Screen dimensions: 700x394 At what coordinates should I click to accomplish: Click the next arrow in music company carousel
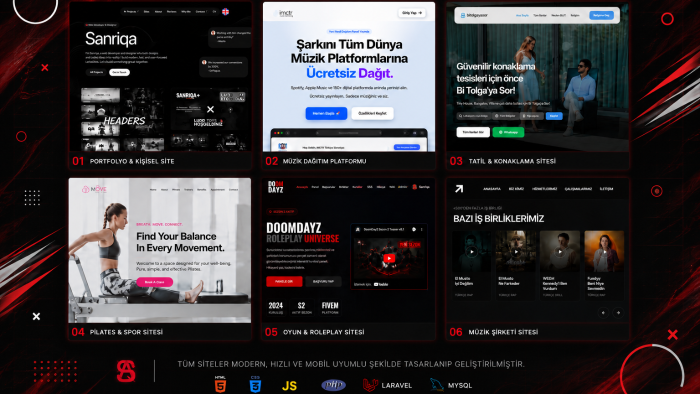click(618, 313)
